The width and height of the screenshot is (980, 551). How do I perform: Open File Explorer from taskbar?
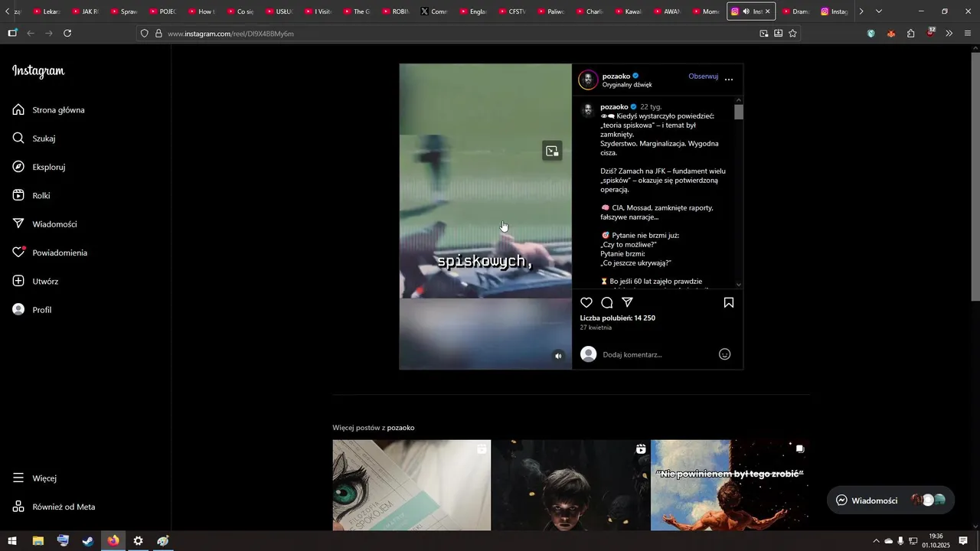[38, 541]
